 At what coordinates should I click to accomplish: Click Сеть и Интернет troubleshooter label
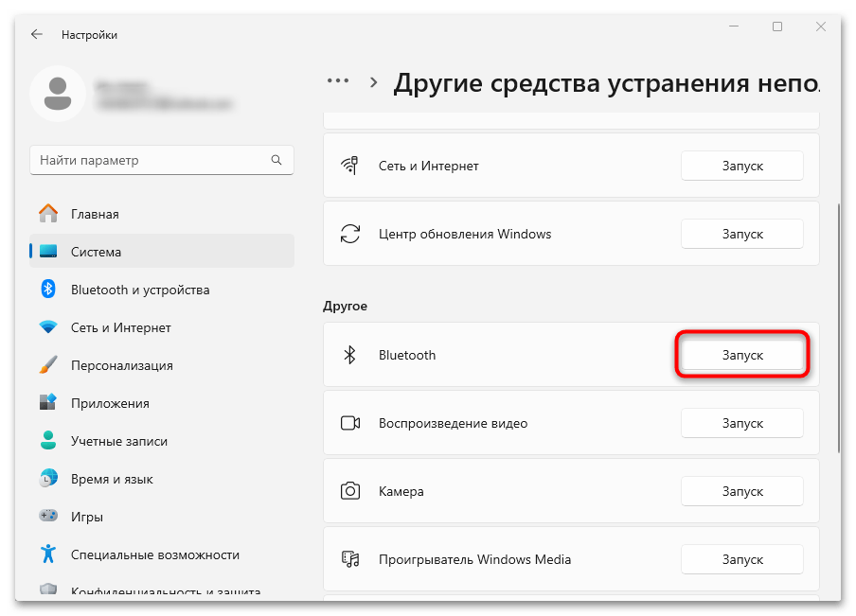tap(429, 166)
